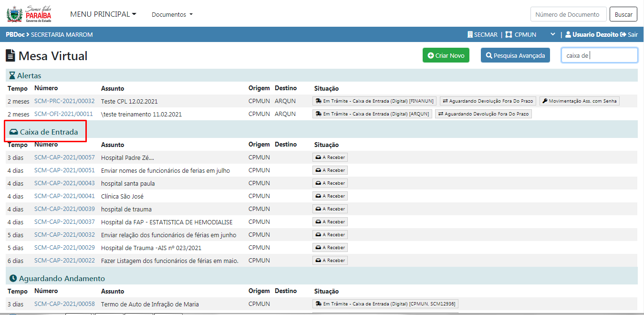Click key icon of Movimentação Ass. com Senha
Viewport: 644px width, 315px height.
point(545,101)
